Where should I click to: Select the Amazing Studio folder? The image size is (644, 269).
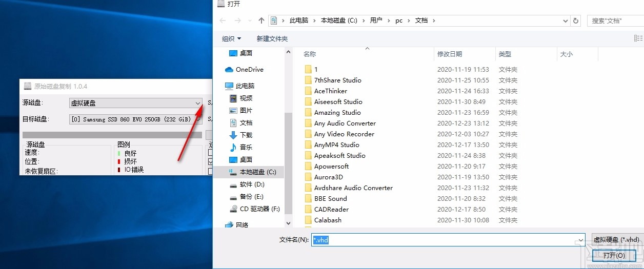[332, 112]
